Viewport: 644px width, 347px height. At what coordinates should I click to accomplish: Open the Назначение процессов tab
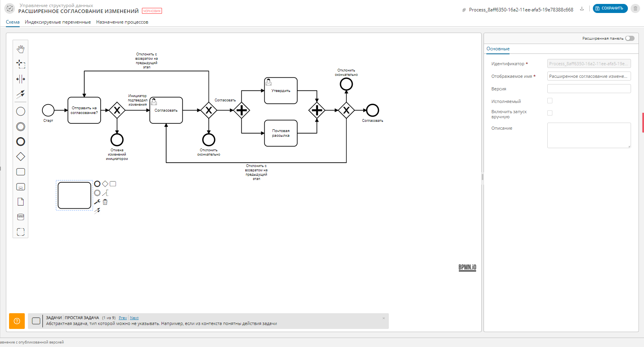click(x=122, y=22)
